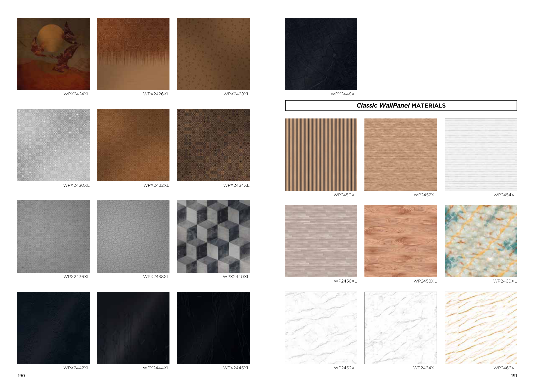This screenshot has height=392, width=535.
Task: Select the grey cloud pattern swatch WPX2438XL
Action: pos(133,236)
